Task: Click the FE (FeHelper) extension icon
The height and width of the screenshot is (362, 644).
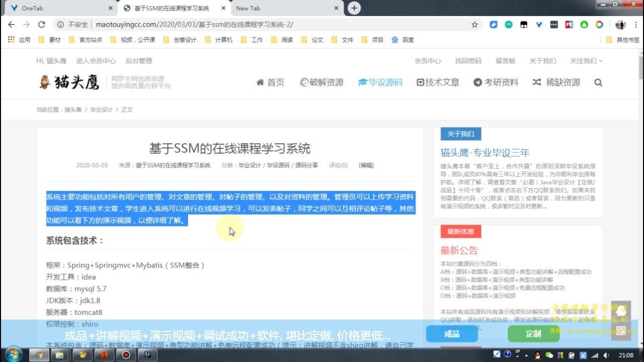Action: (x=569, y=24)
